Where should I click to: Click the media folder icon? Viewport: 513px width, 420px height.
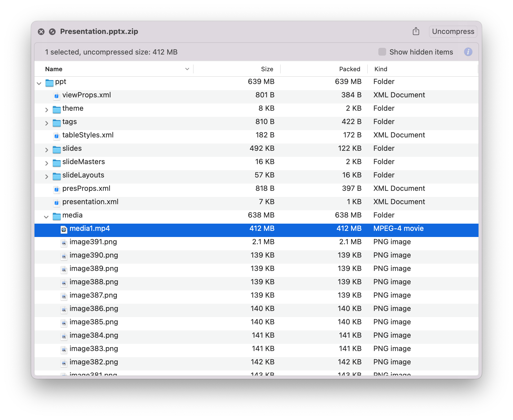pyautogui.click(x=56, y=216)
